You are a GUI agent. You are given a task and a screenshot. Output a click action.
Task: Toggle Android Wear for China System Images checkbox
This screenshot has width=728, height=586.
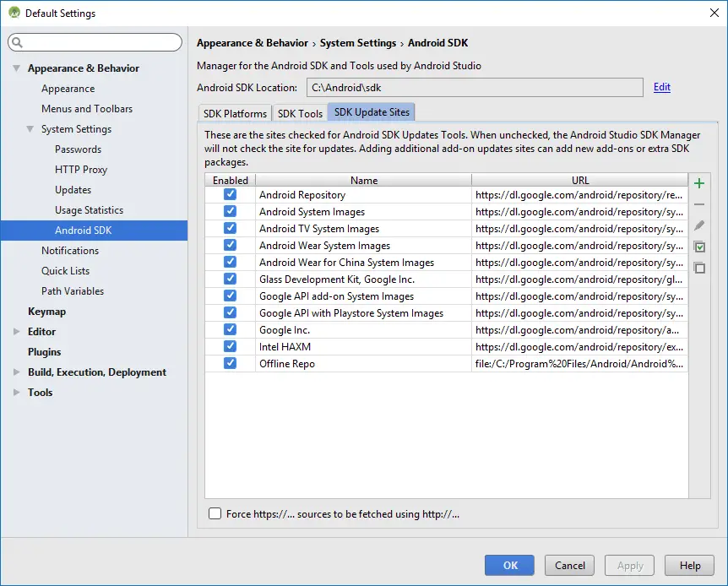coord(230,262)
